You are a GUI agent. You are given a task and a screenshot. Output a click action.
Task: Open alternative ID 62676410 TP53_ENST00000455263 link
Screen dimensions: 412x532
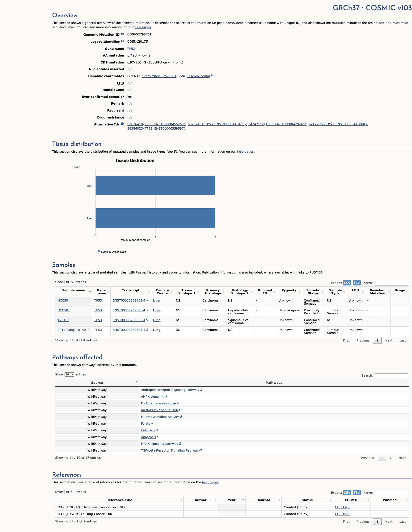point(156,124)
